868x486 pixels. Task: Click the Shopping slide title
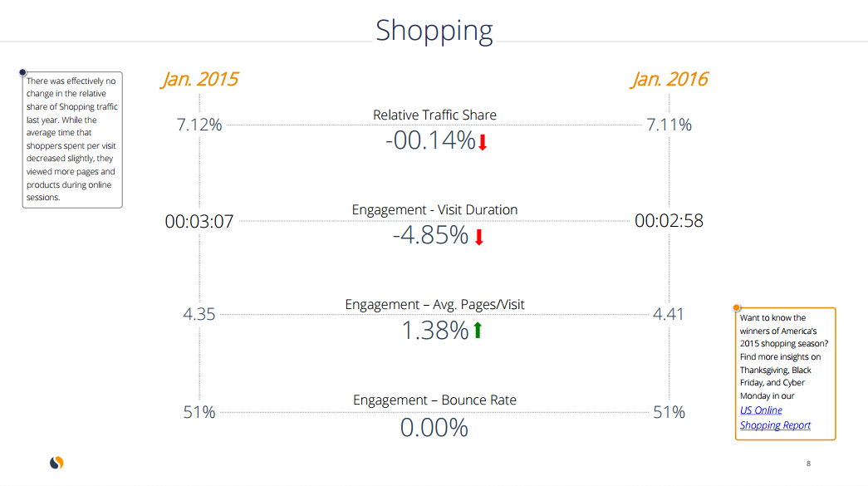pos(434,30)
